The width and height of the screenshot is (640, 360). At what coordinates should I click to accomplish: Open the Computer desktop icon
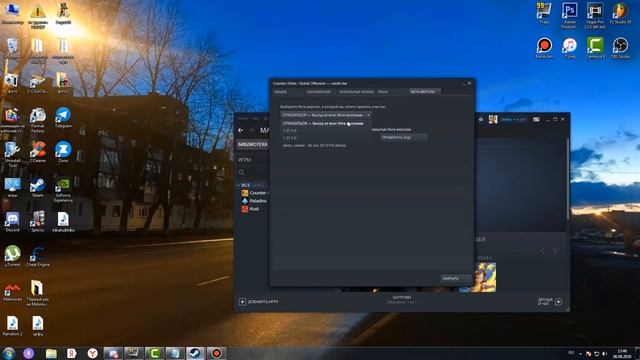point(12,13)
